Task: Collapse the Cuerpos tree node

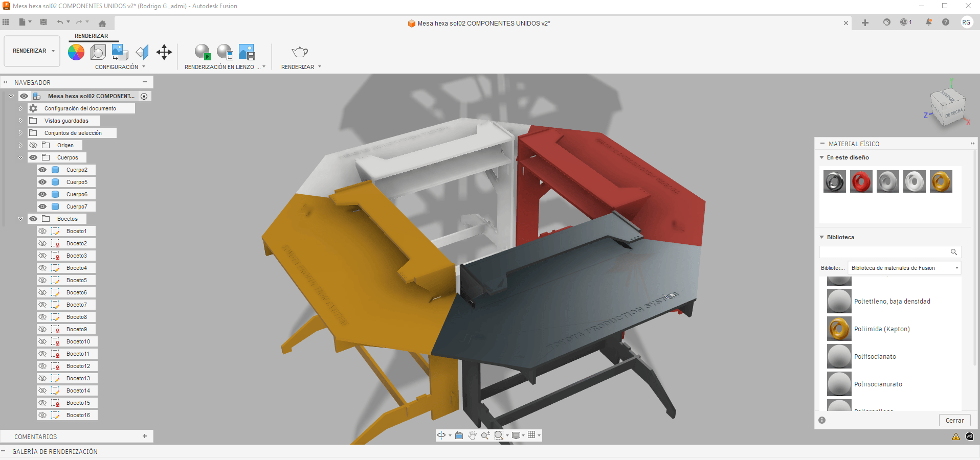Action: click(x=20, y=157)
